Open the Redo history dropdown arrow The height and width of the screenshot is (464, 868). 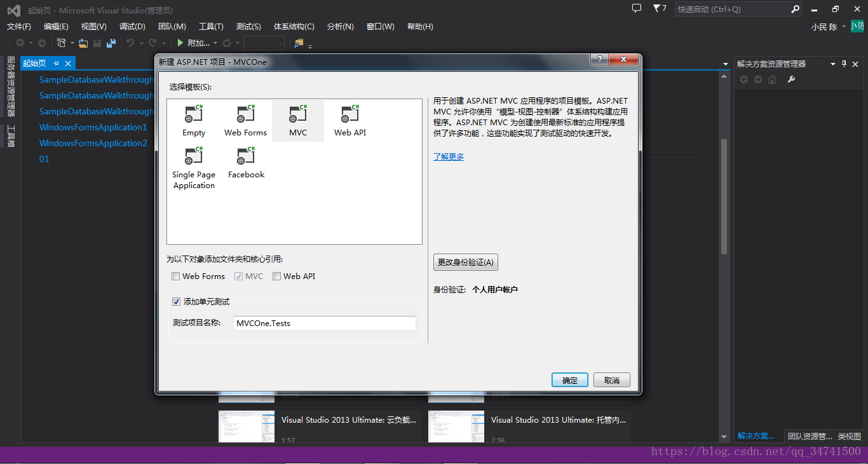pos(163,43)
